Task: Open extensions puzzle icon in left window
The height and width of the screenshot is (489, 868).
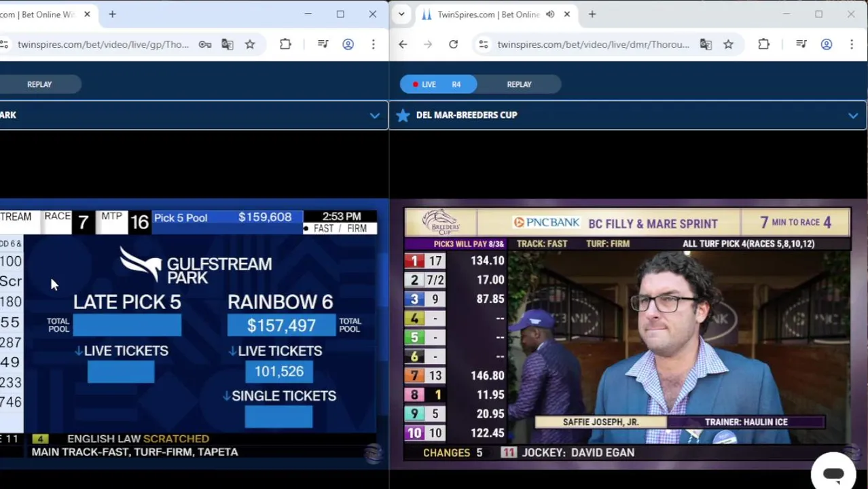Action: [285, 44]
